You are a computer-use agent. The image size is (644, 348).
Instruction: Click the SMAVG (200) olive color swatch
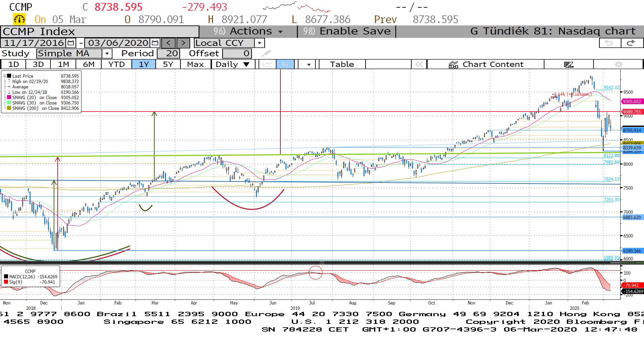point(9,108)
